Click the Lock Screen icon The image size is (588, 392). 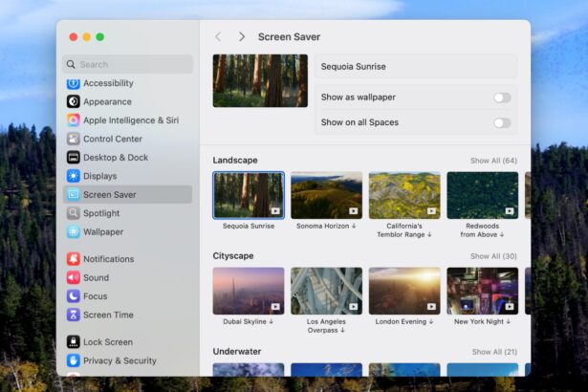point(73,341)
